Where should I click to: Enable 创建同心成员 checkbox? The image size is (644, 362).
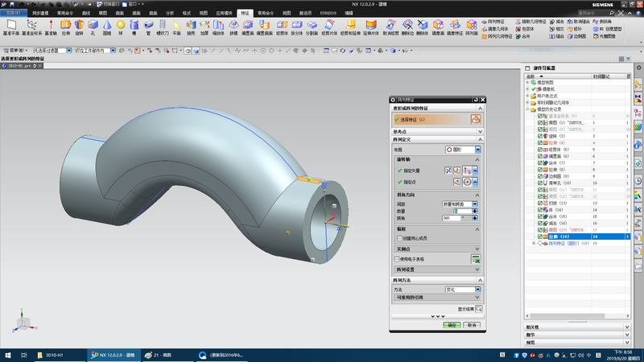[399, 238]
